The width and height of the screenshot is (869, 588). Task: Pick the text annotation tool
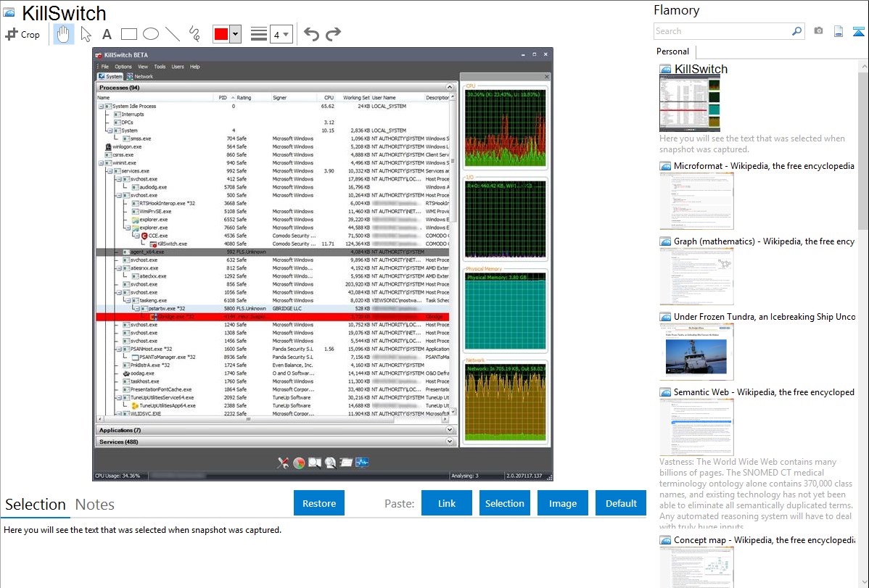point(107,34)
